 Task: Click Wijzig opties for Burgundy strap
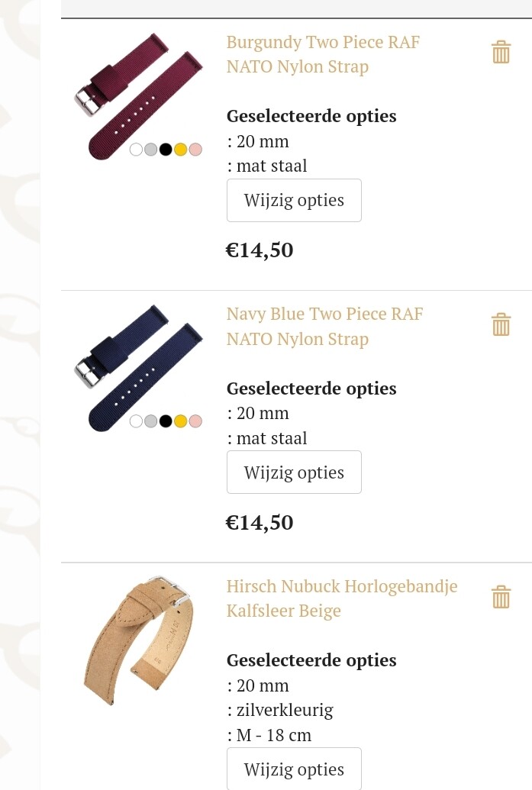click(x=294, y=200)
